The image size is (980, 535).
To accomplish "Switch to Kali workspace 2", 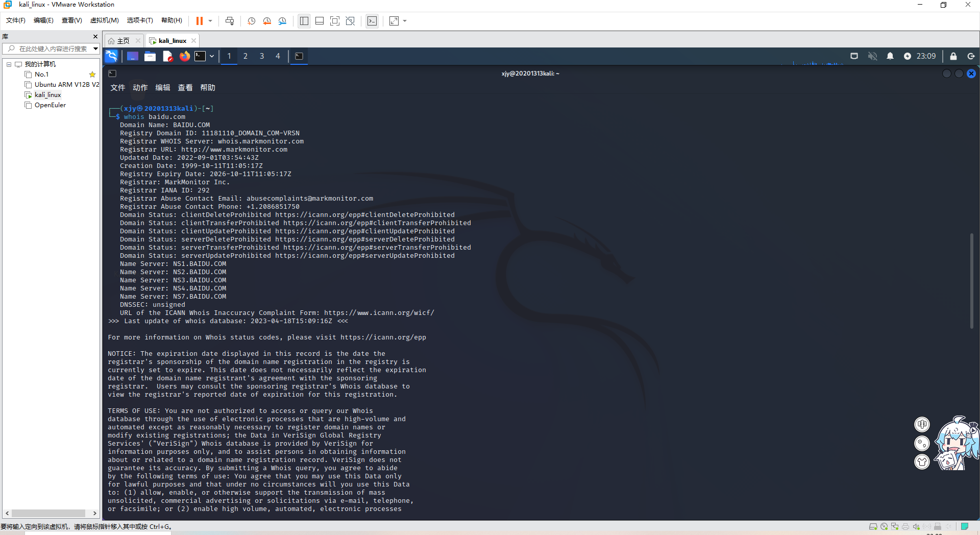I will click(x=246, y=56).
